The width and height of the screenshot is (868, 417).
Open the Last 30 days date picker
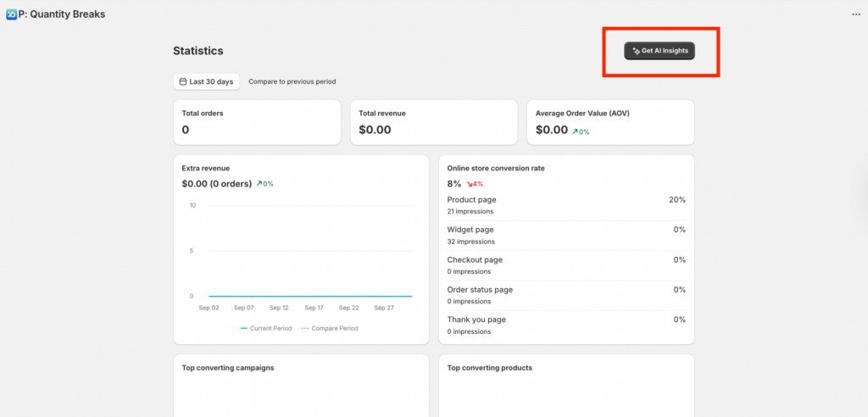point(207,82)
